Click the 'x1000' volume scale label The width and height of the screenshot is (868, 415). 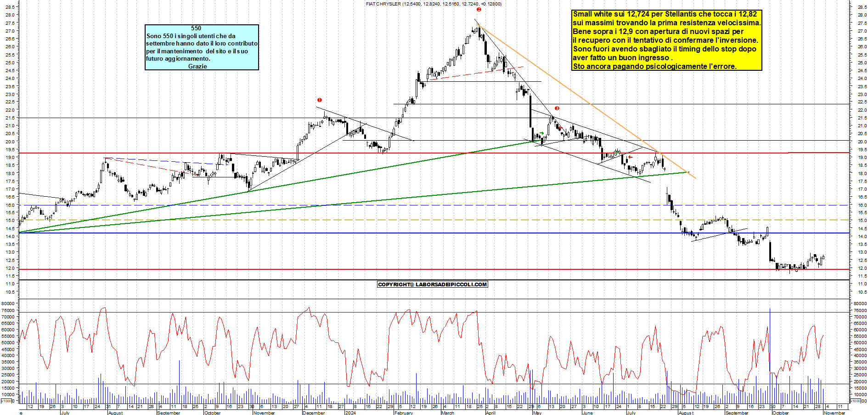coord(6,401)
